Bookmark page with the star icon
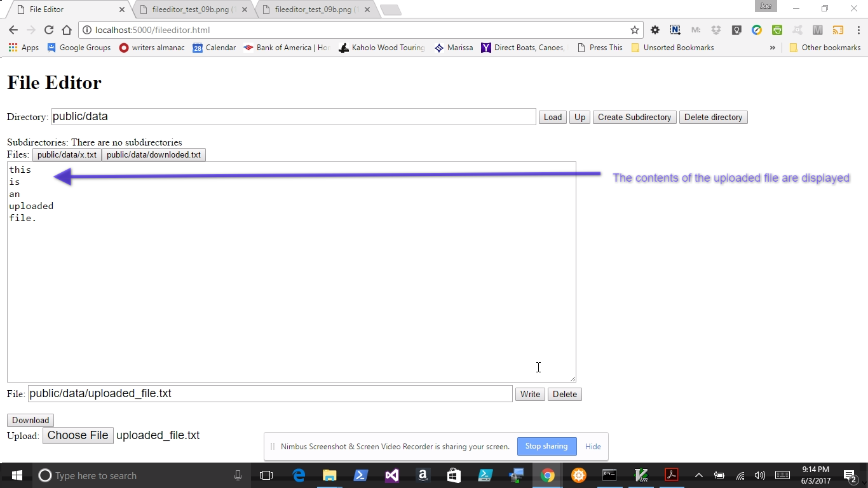Viewport: 868px width, 488px height. coord(634,30)
